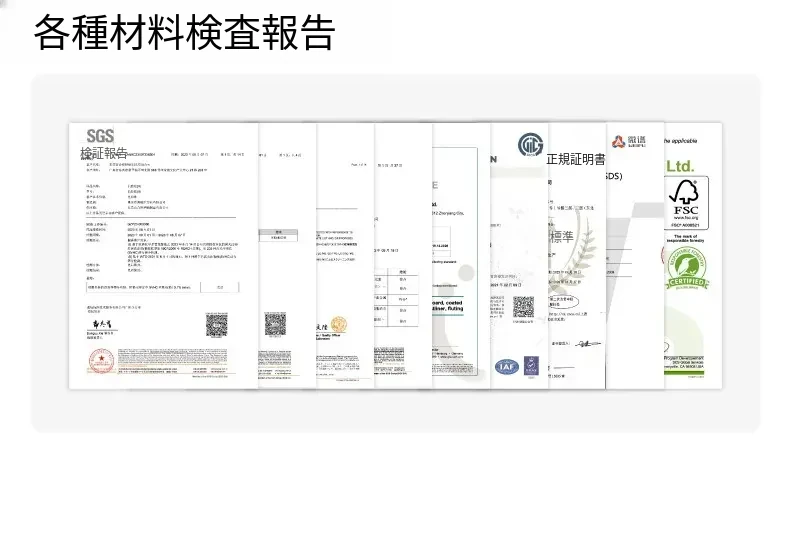The height and width of the screenshot is (542, 790).
Task: Click the 正規証明書 label
Action: (x=575, y=159)
